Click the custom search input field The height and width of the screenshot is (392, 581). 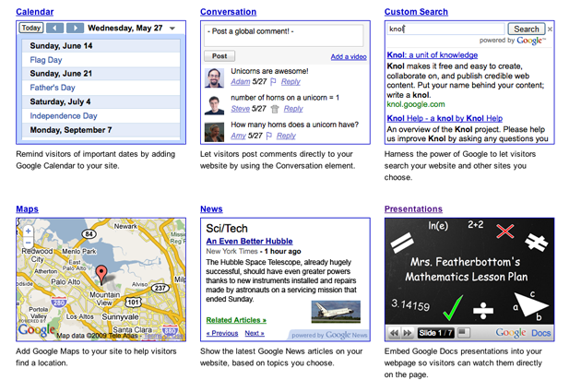tap(445, 29)
